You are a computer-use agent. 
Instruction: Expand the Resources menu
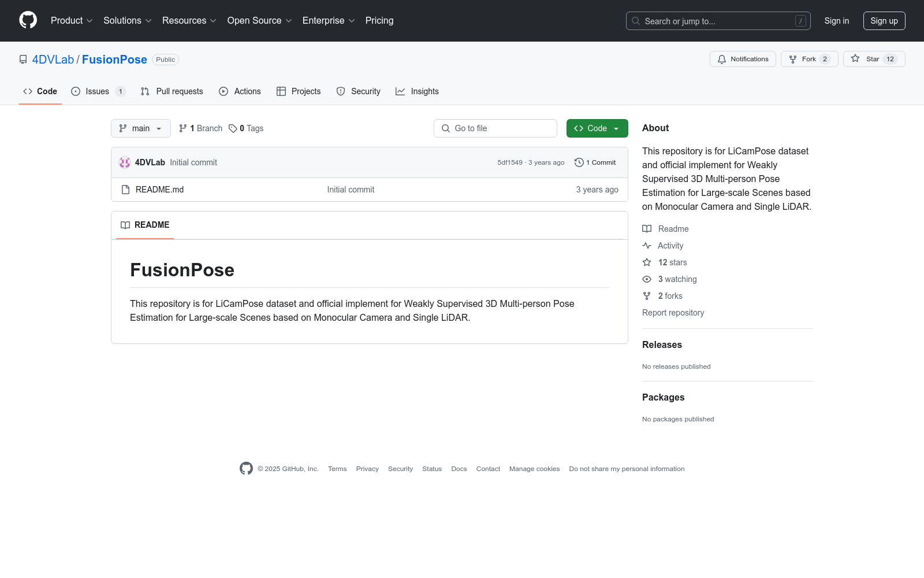[189, 21]
